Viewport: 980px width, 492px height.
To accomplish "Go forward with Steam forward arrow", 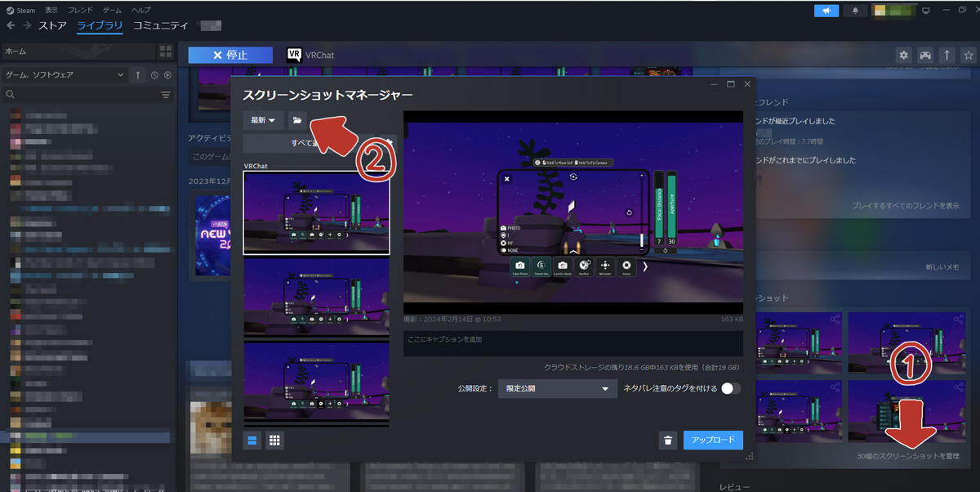I will point(27,25).
